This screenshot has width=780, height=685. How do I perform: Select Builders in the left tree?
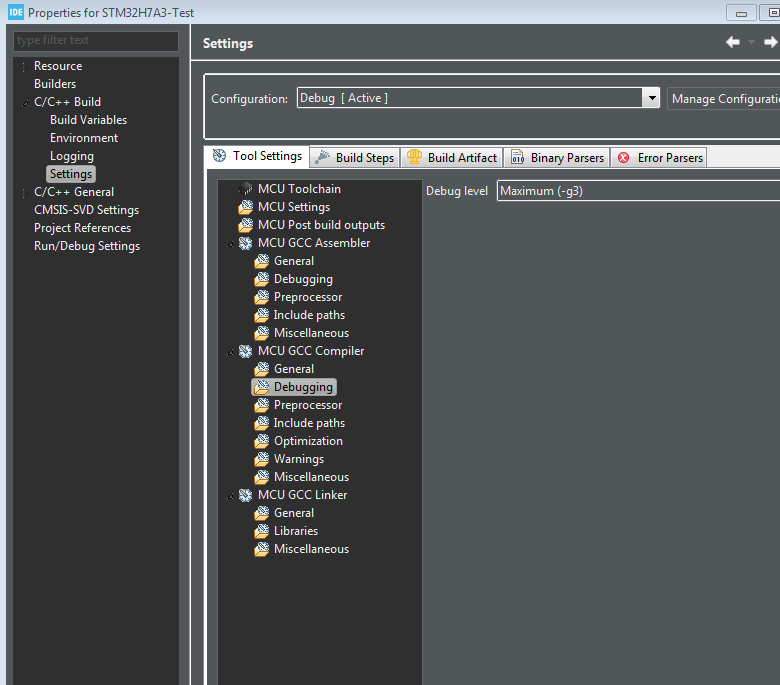55,84
